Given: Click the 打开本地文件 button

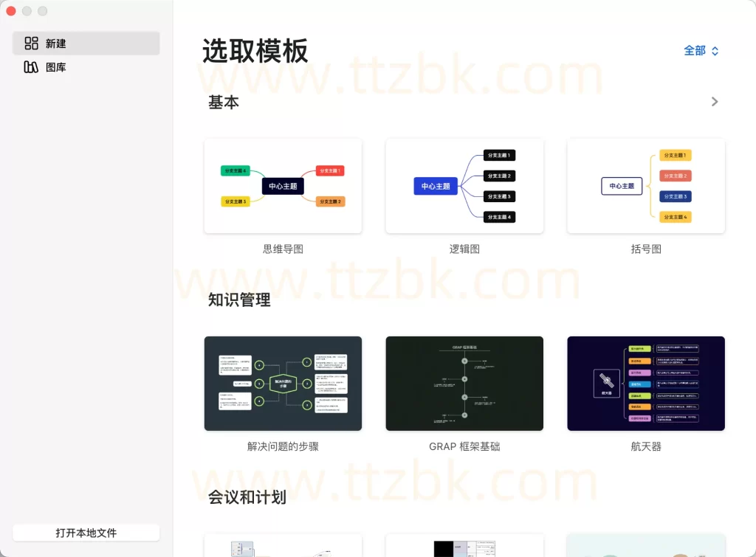Looking at the screenshot, I should tap(86, 533).
